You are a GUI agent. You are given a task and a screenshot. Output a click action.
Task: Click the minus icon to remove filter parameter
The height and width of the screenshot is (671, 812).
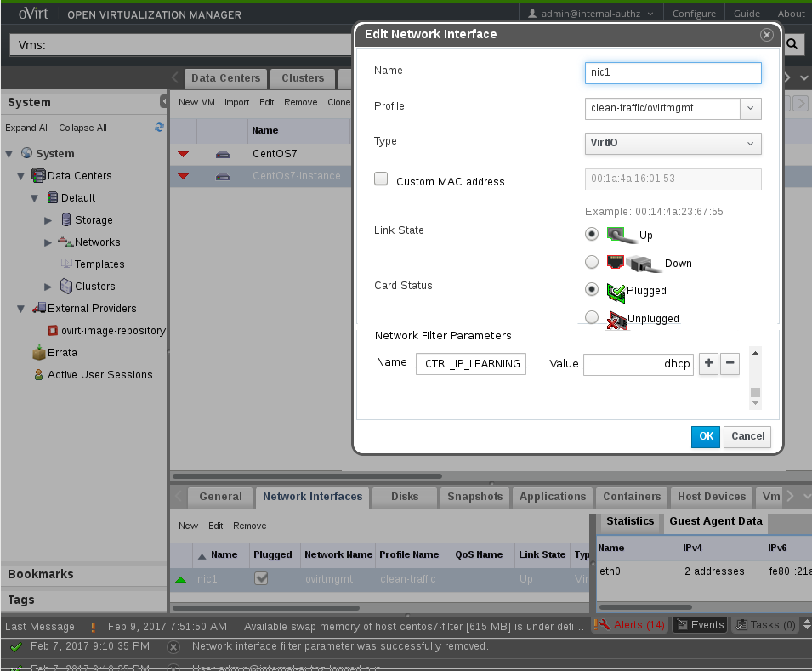tap(730, 364)
